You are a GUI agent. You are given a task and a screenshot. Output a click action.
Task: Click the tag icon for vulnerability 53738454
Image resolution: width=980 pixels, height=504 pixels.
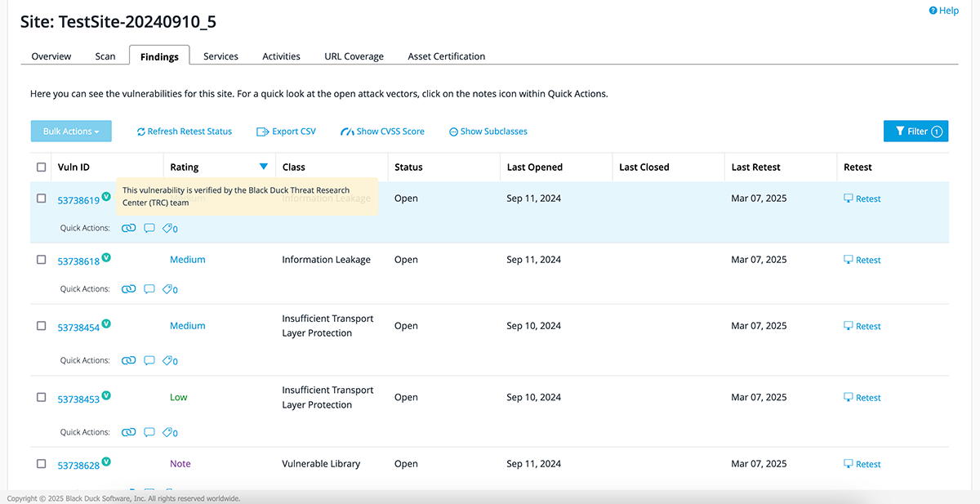[169, 360]
